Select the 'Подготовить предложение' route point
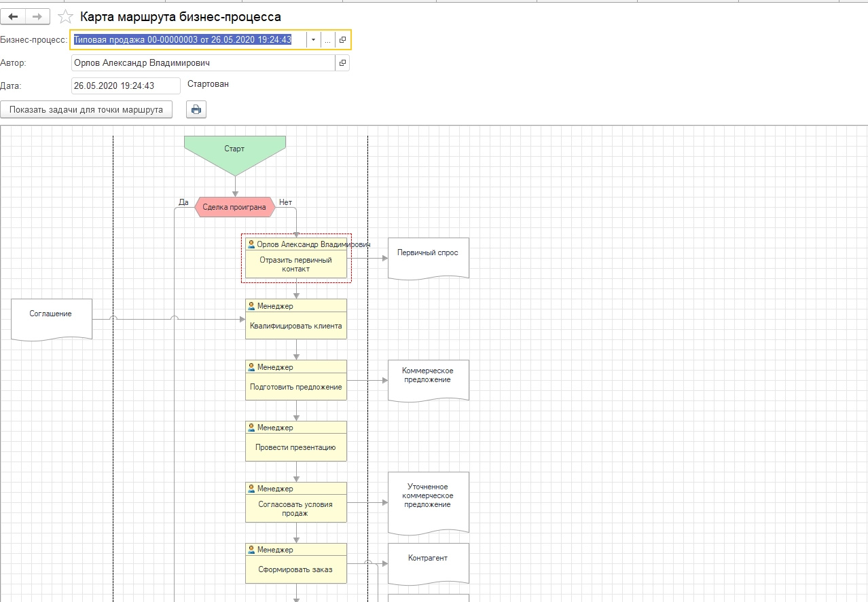 click(x=295, y=387)
